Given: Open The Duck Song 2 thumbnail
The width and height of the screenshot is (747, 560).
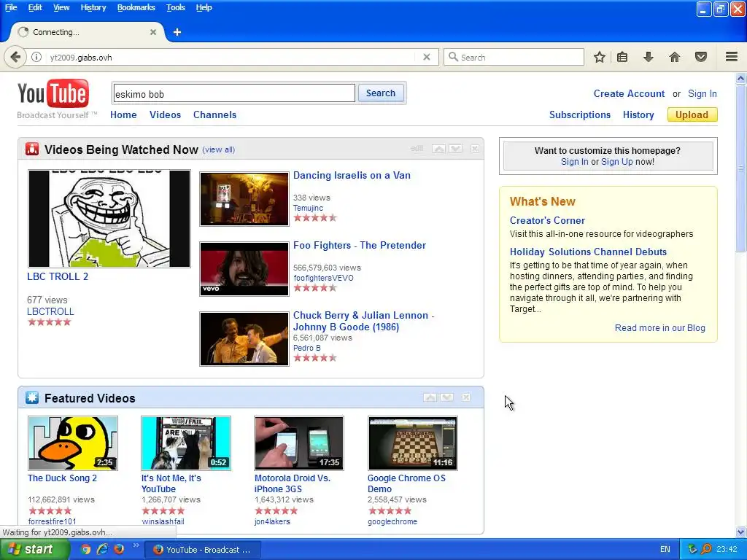Looking at the screenshot, I should [73, 443].
